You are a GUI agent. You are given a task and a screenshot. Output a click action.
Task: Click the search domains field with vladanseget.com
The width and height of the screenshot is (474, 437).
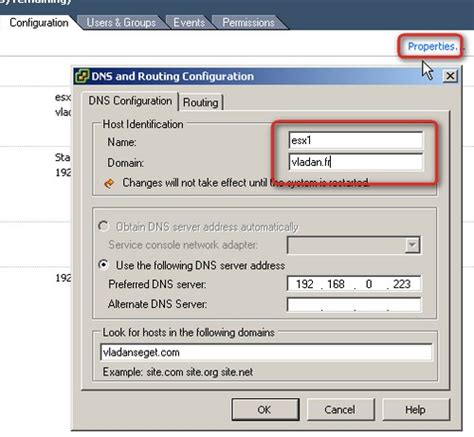click(266, 352)
